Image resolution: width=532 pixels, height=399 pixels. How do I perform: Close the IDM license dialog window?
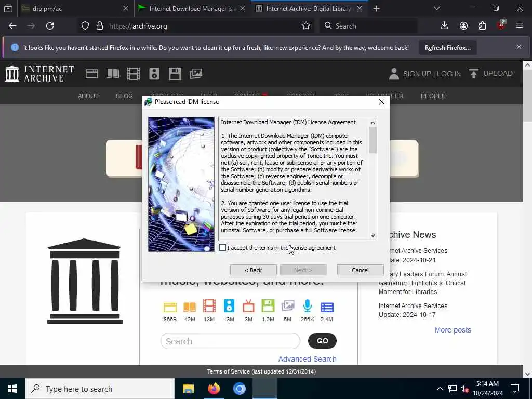click(382, 102)
